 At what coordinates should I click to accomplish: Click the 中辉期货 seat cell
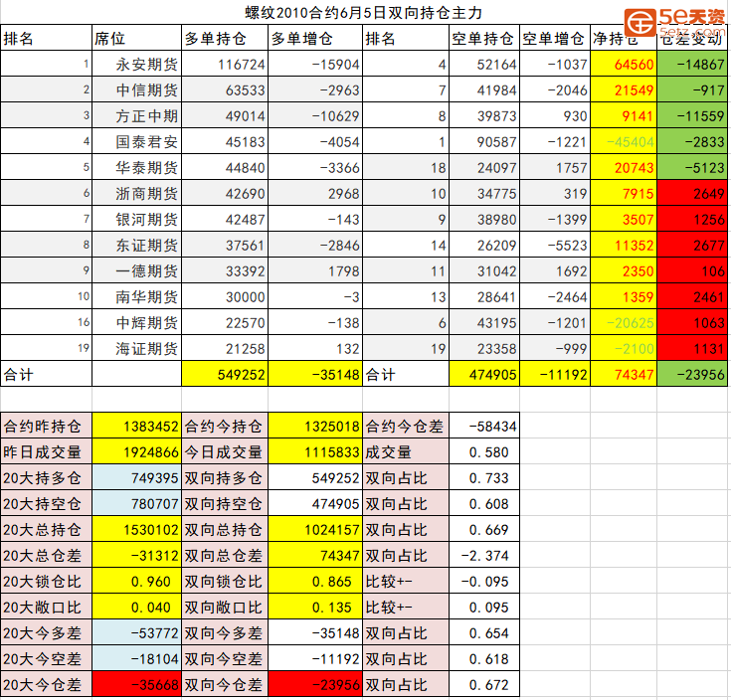[136, 322]
